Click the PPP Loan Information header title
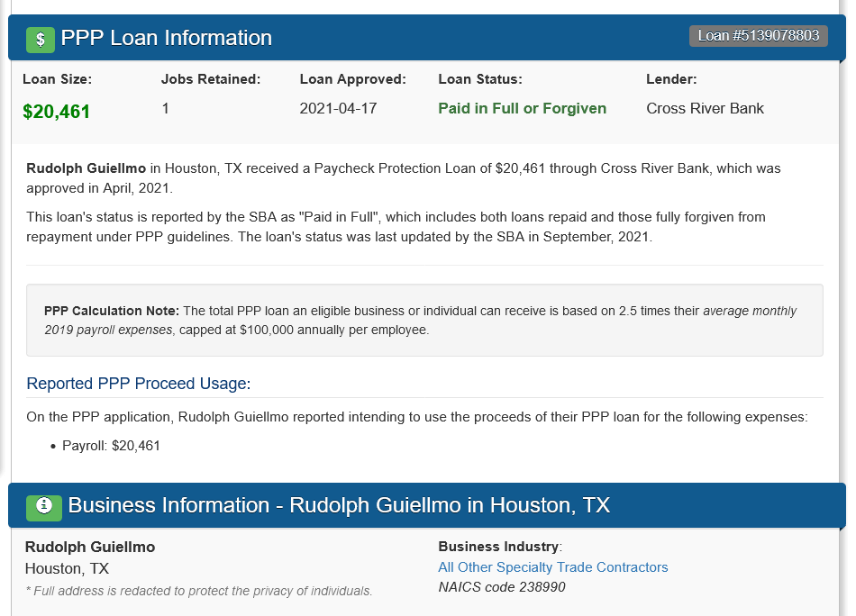 166,38
